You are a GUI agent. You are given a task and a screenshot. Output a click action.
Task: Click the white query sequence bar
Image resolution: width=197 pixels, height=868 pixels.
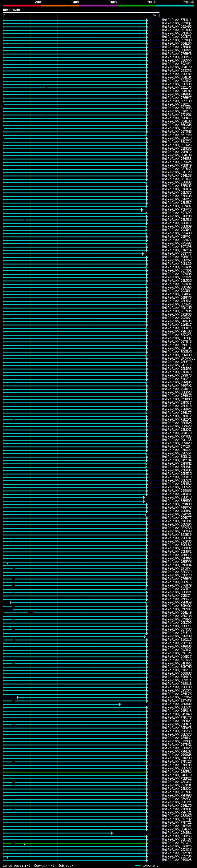pos(81,13)
